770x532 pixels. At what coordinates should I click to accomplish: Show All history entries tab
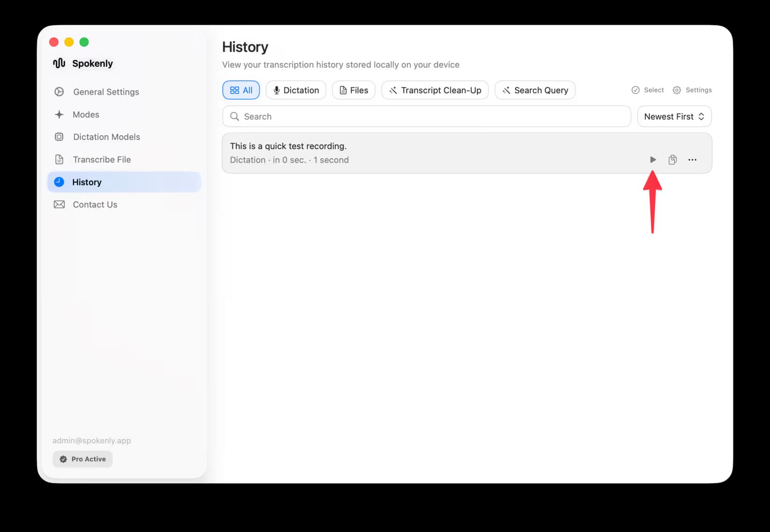coord(241,90)
